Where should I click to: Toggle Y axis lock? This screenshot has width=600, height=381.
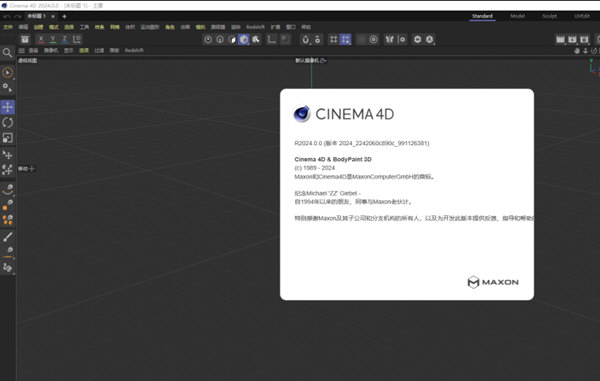coord(53,39)
